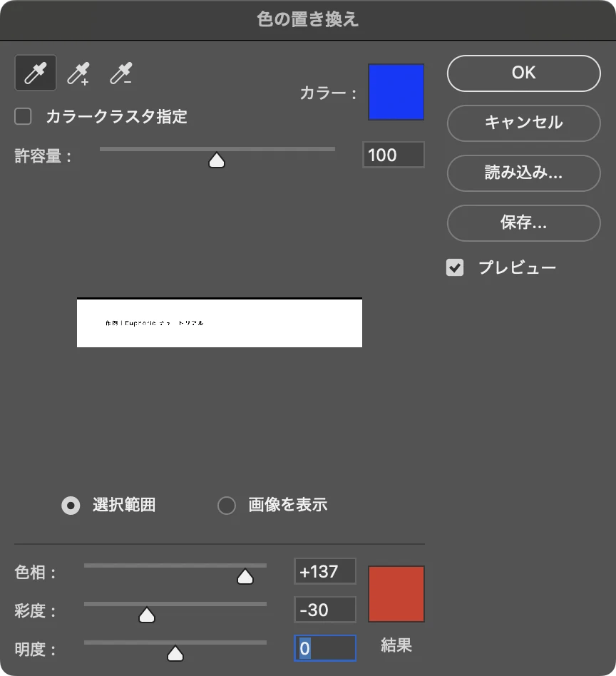Uncheck the プレビュー checkbox
Viewport: 616px width, 676px height.
455,267
